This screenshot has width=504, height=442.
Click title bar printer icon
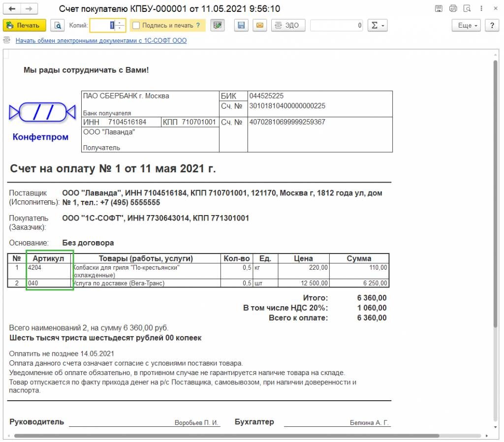[453, 9]
